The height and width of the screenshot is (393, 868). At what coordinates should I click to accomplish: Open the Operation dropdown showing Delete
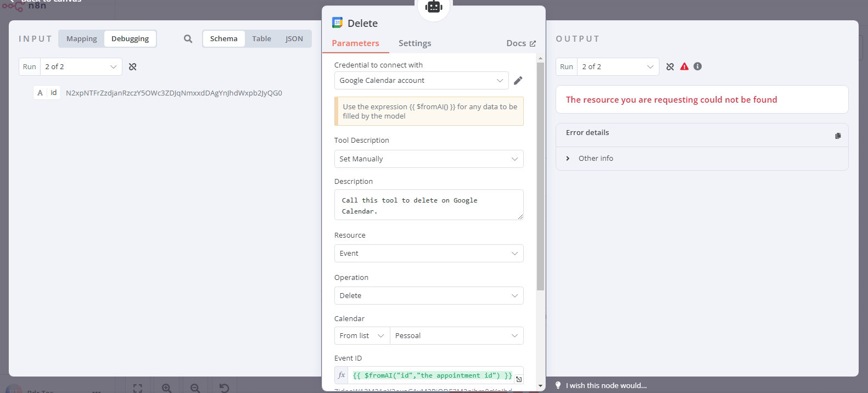[429, 296]
